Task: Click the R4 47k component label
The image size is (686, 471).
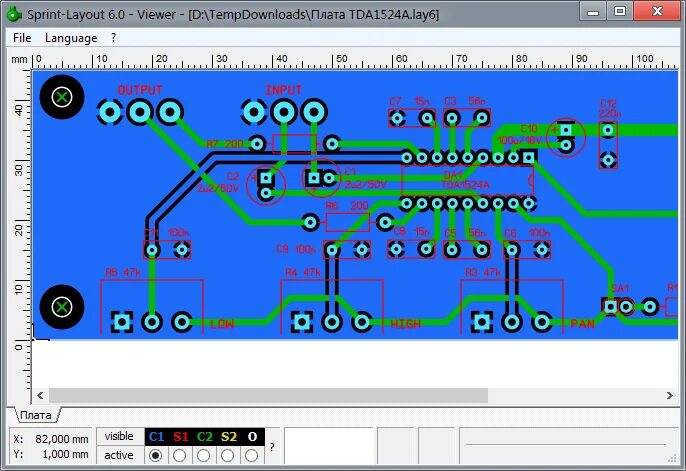Action: [303, 272]
